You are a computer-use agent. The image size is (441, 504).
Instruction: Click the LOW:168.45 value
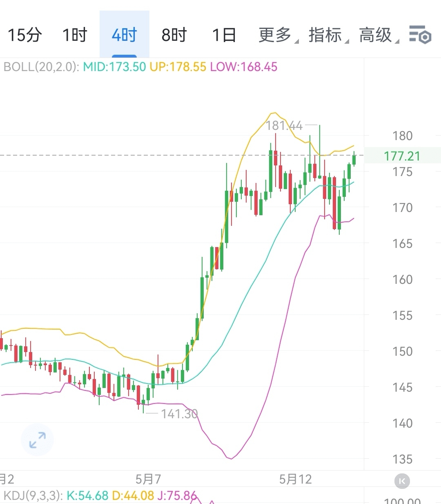pos(244,67)
